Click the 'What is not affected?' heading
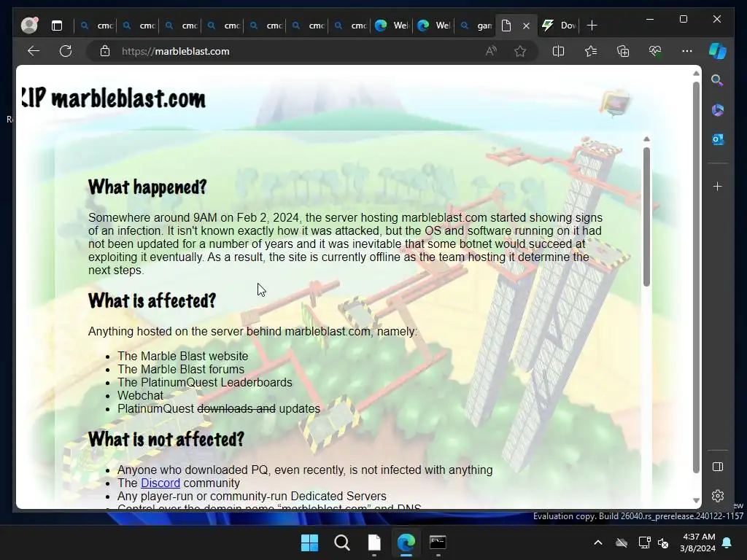 pyautogui.click(x=166, y=439)
